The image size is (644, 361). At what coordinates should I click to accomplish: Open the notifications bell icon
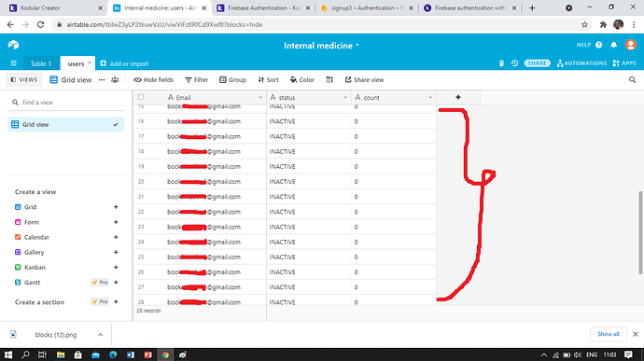pos(613,45)
